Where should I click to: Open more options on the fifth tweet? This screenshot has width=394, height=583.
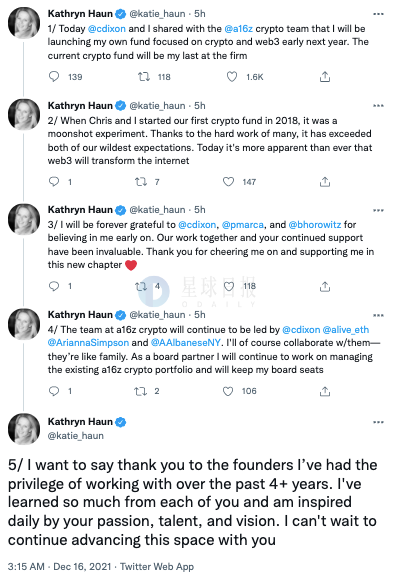(378, 422)
